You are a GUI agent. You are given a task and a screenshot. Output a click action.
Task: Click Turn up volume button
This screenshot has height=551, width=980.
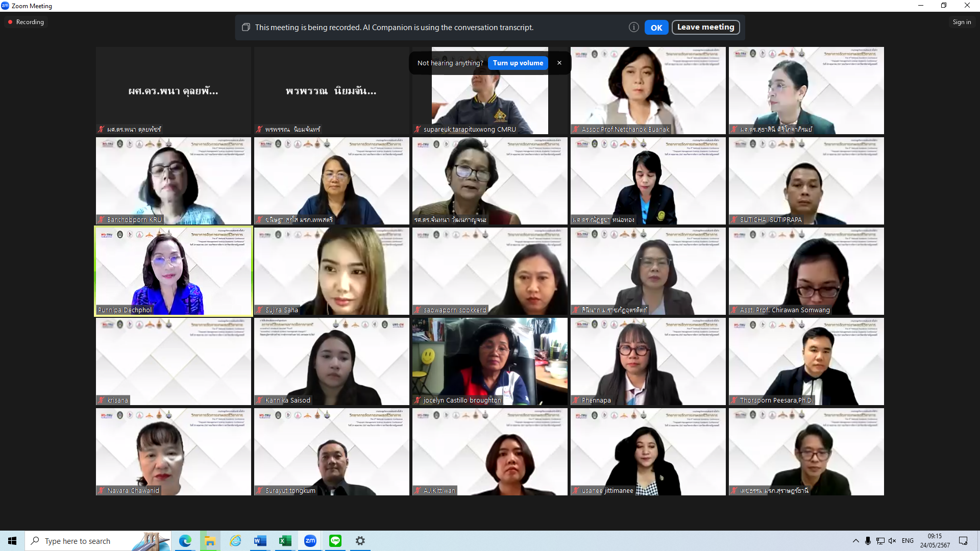pos(518,63)
